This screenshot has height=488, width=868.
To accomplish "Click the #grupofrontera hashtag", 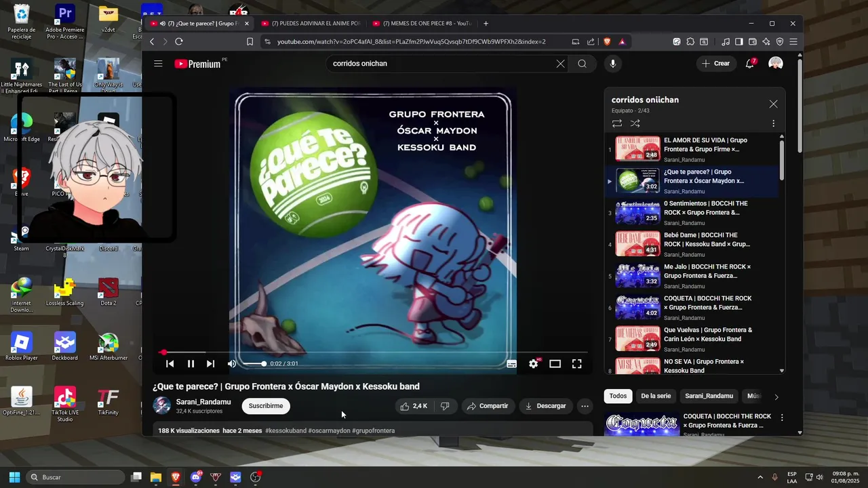I will coord(373,430).
